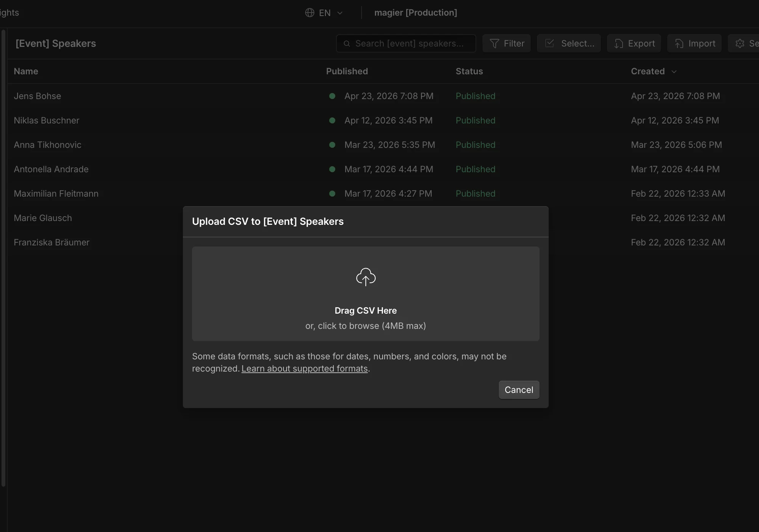Click the funnel Filter icon
The width and height of the screenshot is (759, 532).
494,43
